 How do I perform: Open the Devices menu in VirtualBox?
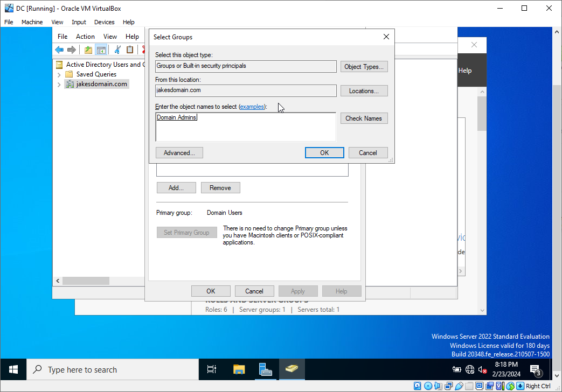click(x=104, y=22)
